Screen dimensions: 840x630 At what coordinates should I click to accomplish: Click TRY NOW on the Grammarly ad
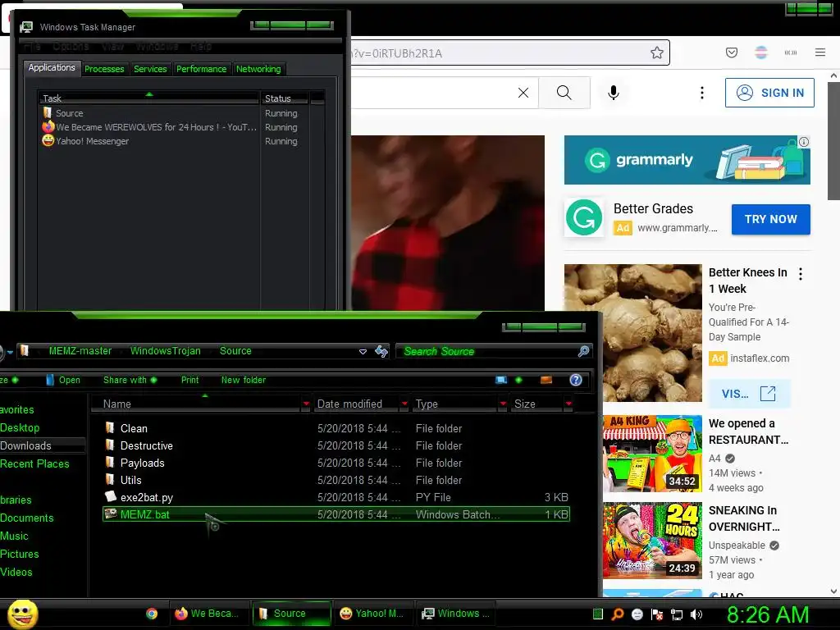click(x=770, y=219)
